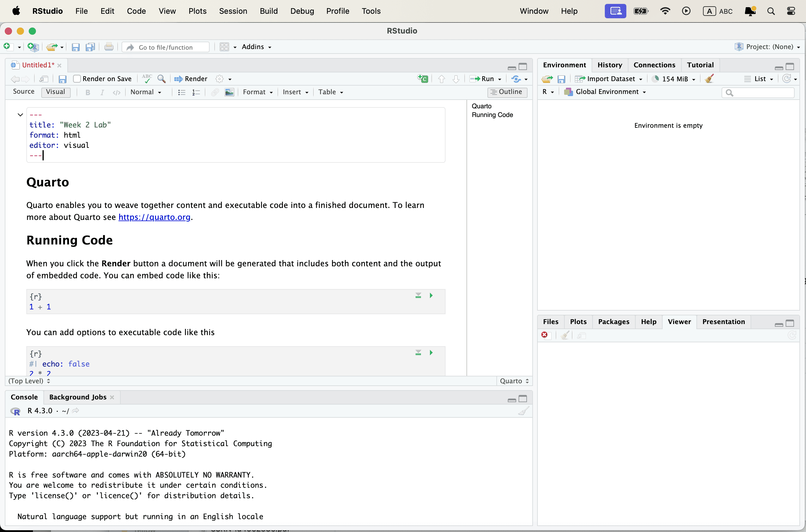The height and width of the screenshot is (532, 806).
Task: Click the insert image icon
Action: click(x=229, y=92)
